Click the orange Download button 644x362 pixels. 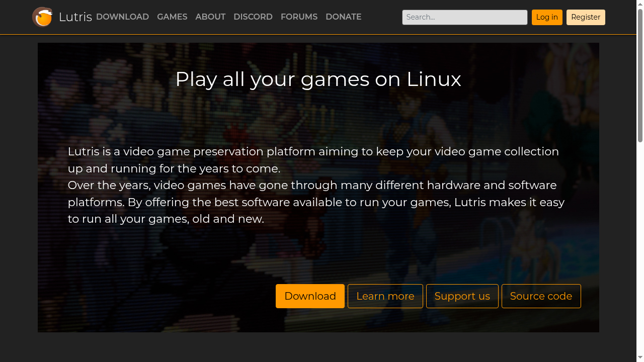point(310,296)
